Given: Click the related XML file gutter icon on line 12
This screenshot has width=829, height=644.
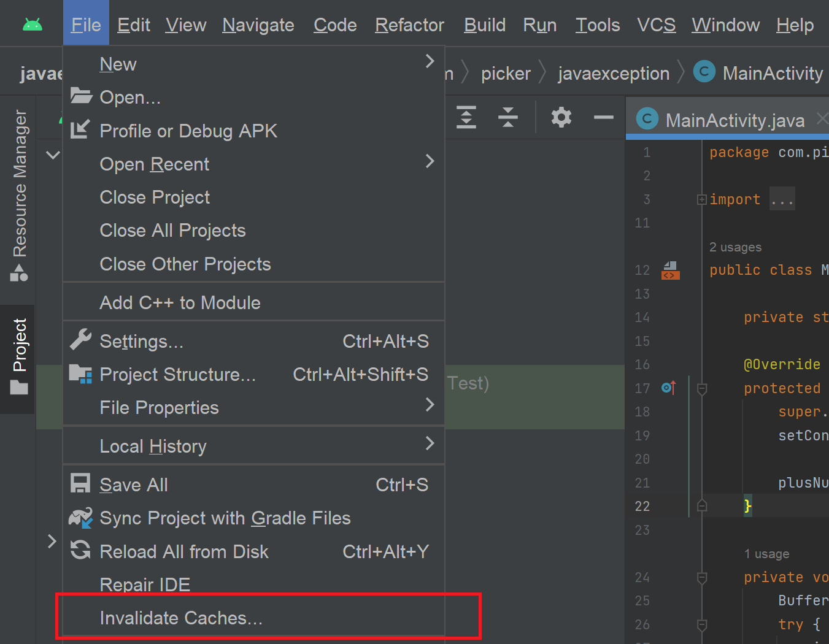Looking at the screenshot, I should (x=670, y=270).
